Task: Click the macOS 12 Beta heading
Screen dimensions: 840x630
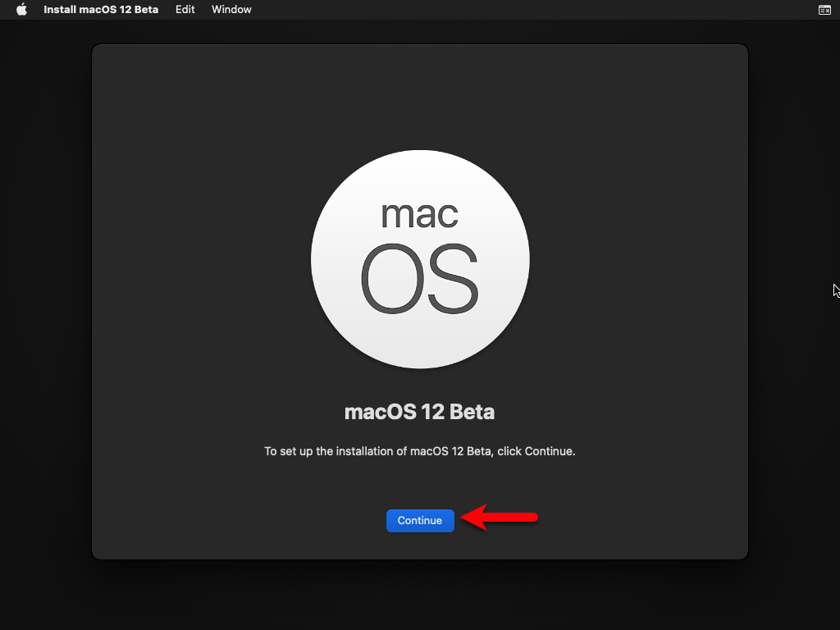Action: click(x=419, y=412)
